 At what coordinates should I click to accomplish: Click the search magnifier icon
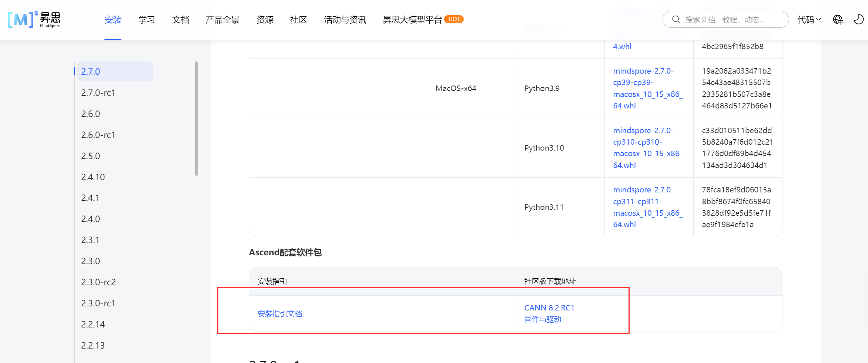[x=676, y=19]
